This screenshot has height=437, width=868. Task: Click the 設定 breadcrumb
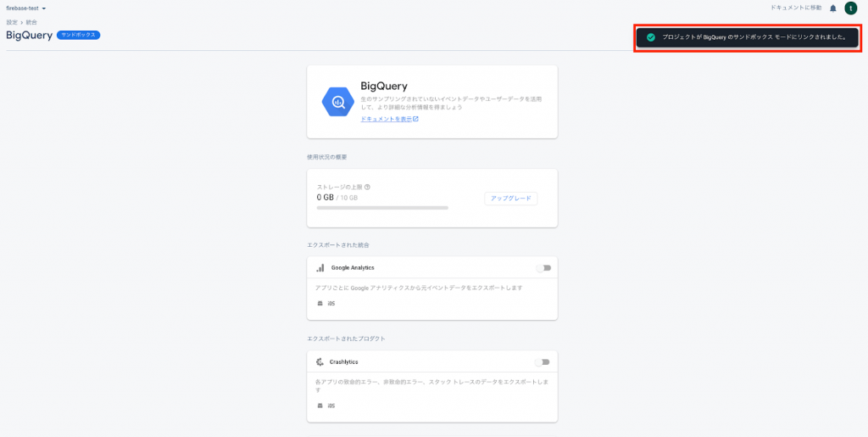pos(12,22)
